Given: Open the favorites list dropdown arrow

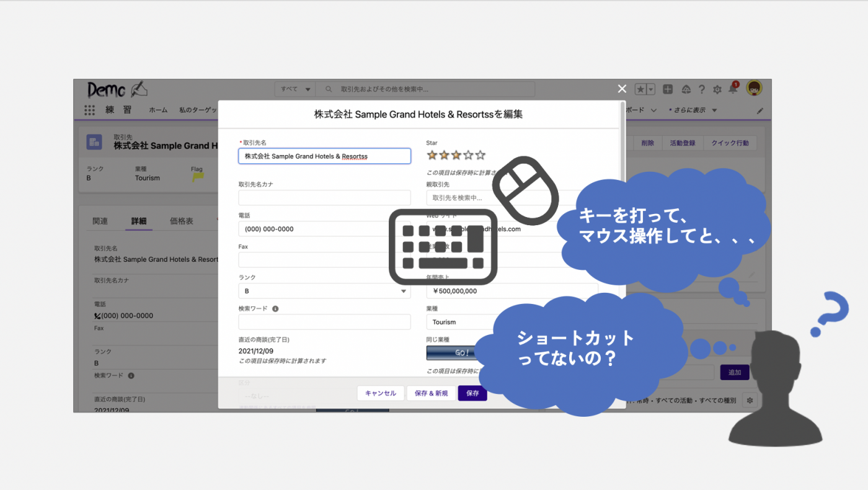Looking at the screenshot, I should [651, 89].
